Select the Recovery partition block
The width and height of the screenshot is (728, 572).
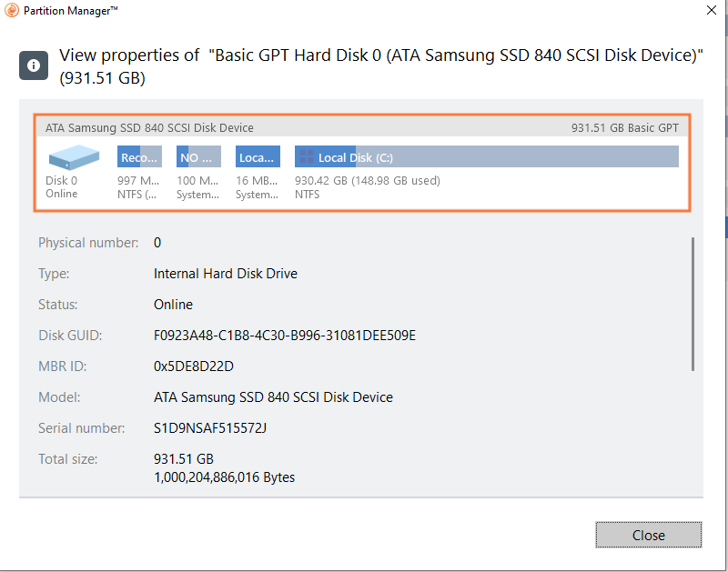point(138,156)
